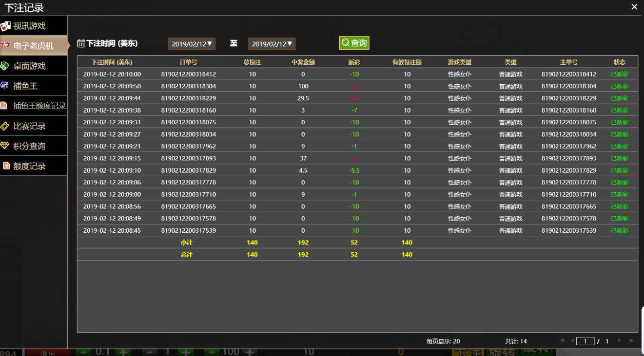The height and width of the screenshot is (356, 644).
Task: Go to the first page arrow in pagination
Action: (562, 341)
